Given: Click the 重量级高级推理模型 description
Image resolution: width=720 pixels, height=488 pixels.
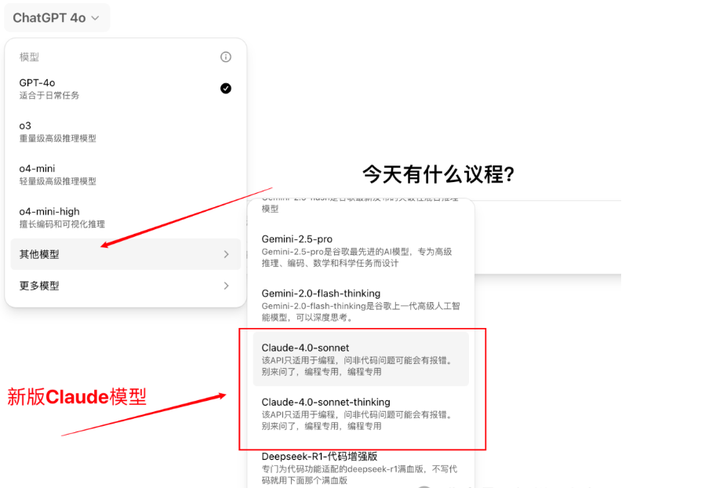Looking at the screenshot, I should [57, 138].
